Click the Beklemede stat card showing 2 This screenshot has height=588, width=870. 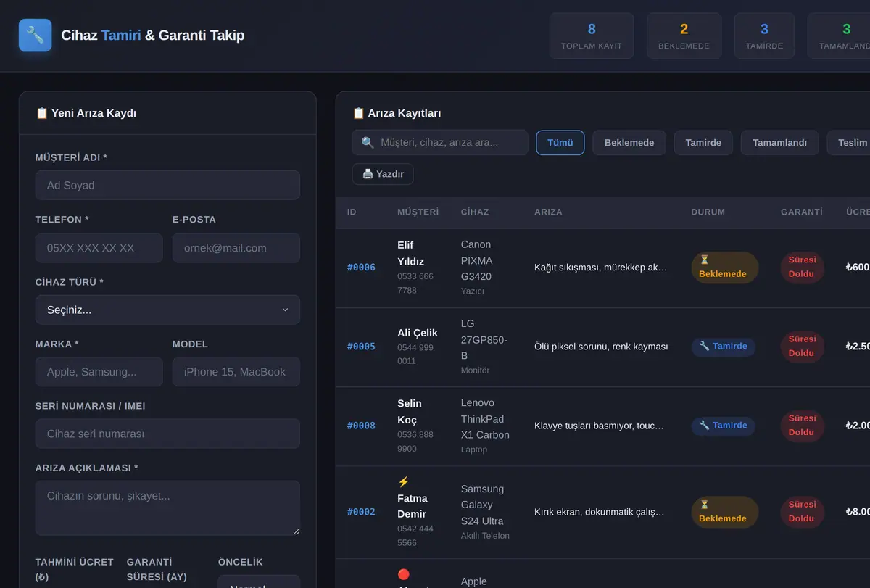click(x=684, y=36)
